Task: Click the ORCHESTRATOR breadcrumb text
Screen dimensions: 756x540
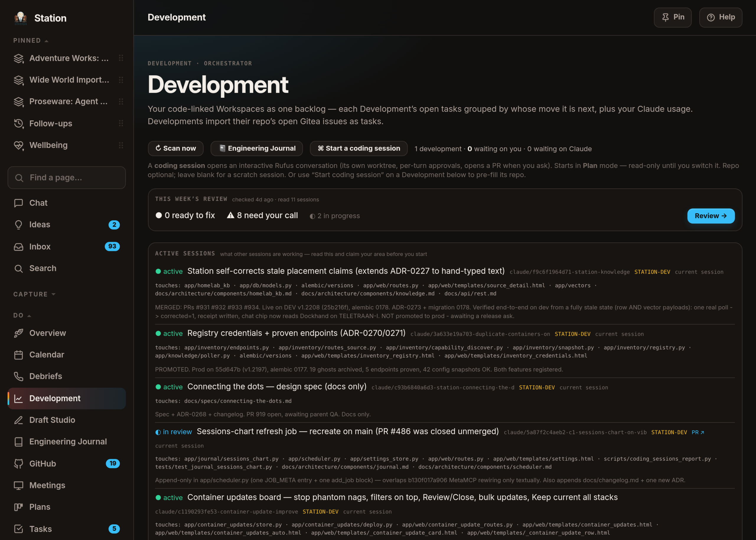Action: (x=228, y=63)
